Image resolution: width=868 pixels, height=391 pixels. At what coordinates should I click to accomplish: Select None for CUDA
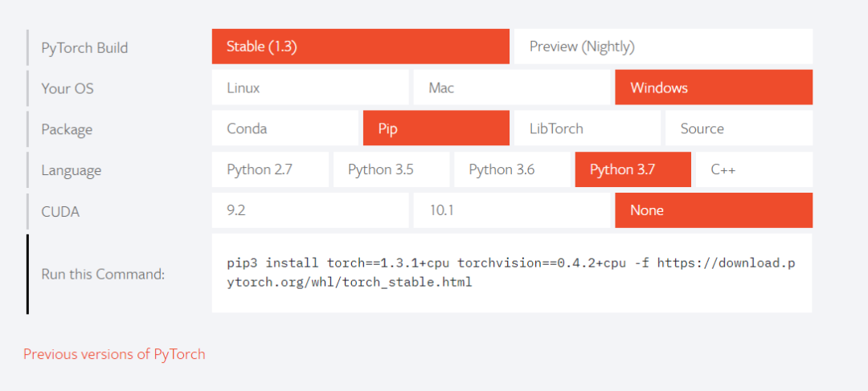714,210
